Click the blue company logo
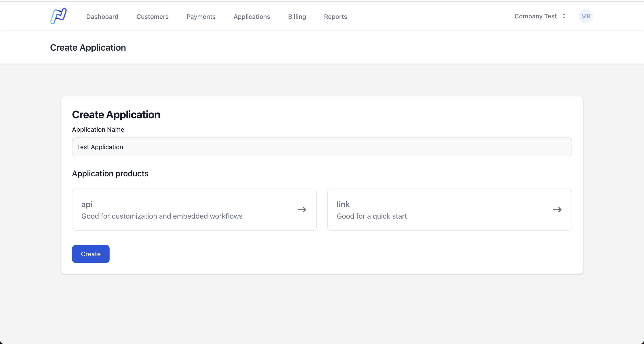 click(x=58, y=16)
